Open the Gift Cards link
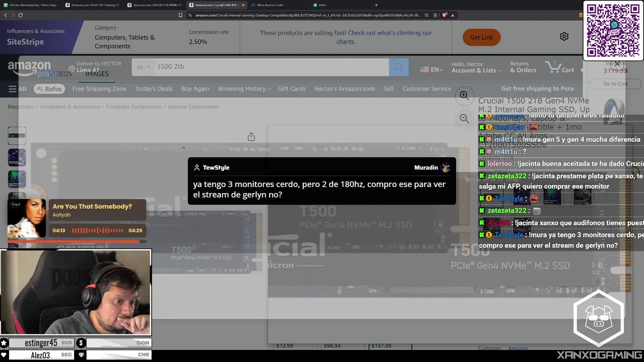Viewport: 644px width, 362px height. tap(291, 88)
